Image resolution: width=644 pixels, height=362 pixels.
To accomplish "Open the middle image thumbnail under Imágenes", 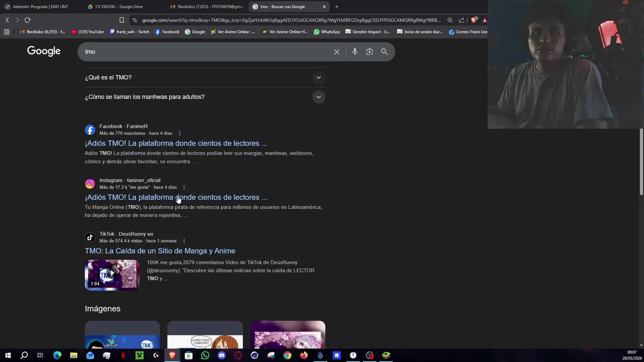I will point(205,335).
